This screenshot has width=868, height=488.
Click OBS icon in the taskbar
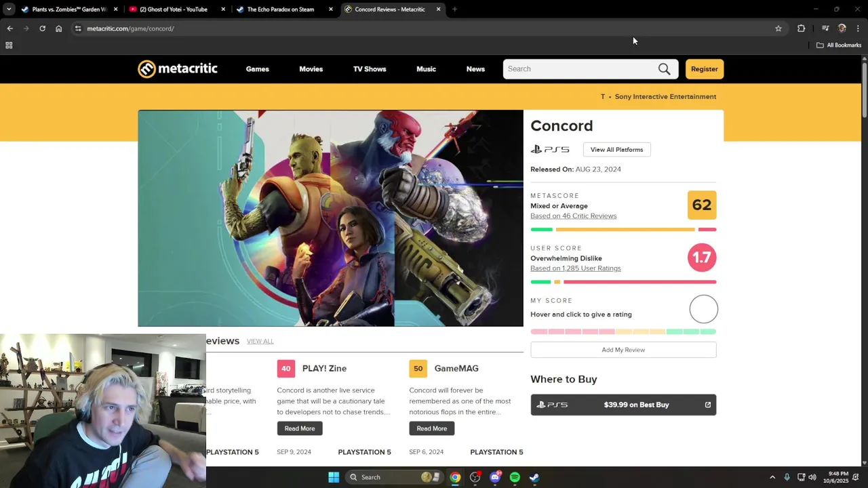point(475,477)
